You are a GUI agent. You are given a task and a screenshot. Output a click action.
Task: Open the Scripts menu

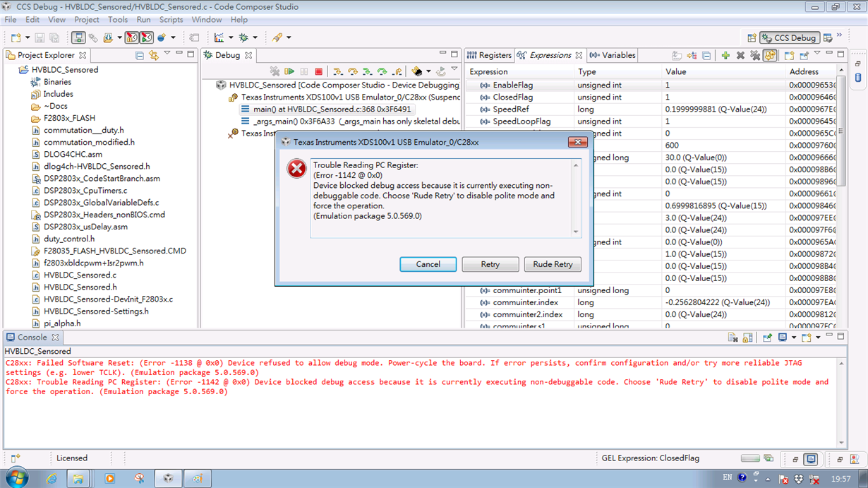coord(171,20)
